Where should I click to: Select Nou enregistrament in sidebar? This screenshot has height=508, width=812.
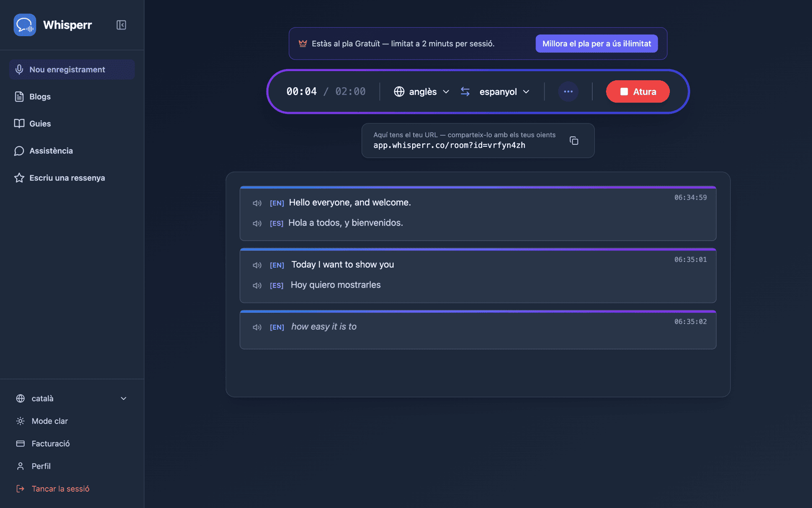(x=72, y=70)
